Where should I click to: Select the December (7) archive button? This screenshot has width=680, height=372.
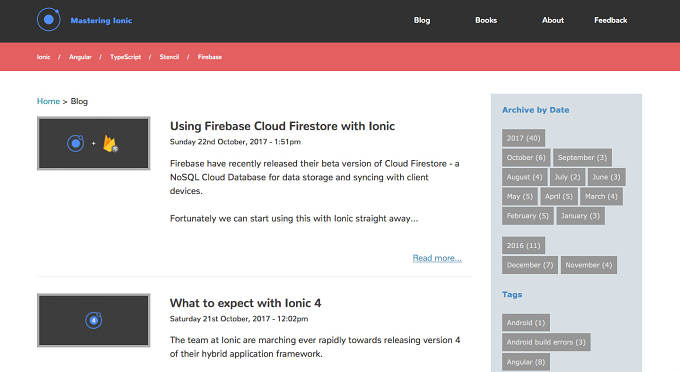[x=530, y=265]
